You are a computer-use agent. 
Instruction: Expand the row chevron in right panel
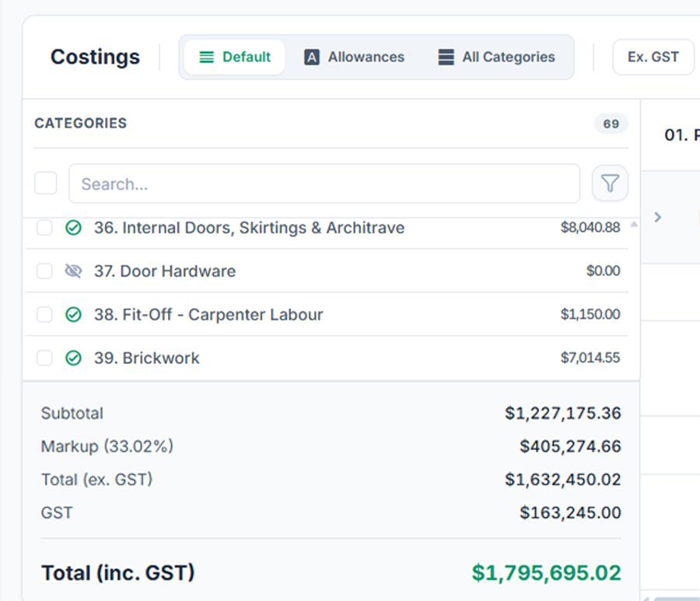click(657, 217)
